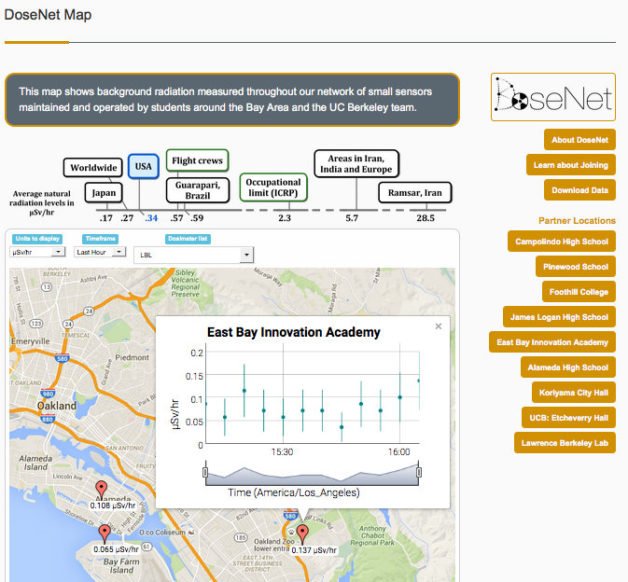Click the right range selector handle under chart
This screenshot has width=628, height=582.
[x=419, y=473]
